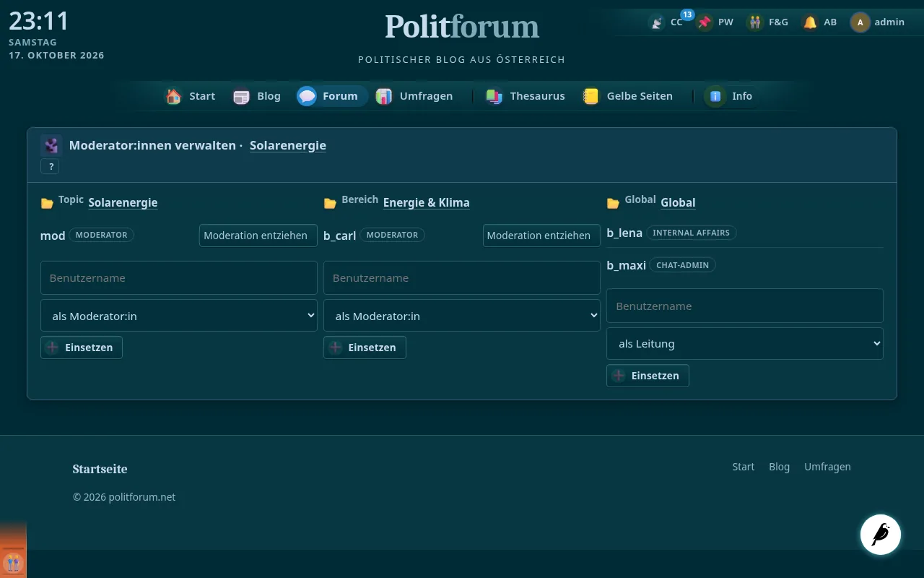The height and width of the screenshot is (578, 924).
Task: Open Solarenergie link in the panel header
Action: click(288, 145)
